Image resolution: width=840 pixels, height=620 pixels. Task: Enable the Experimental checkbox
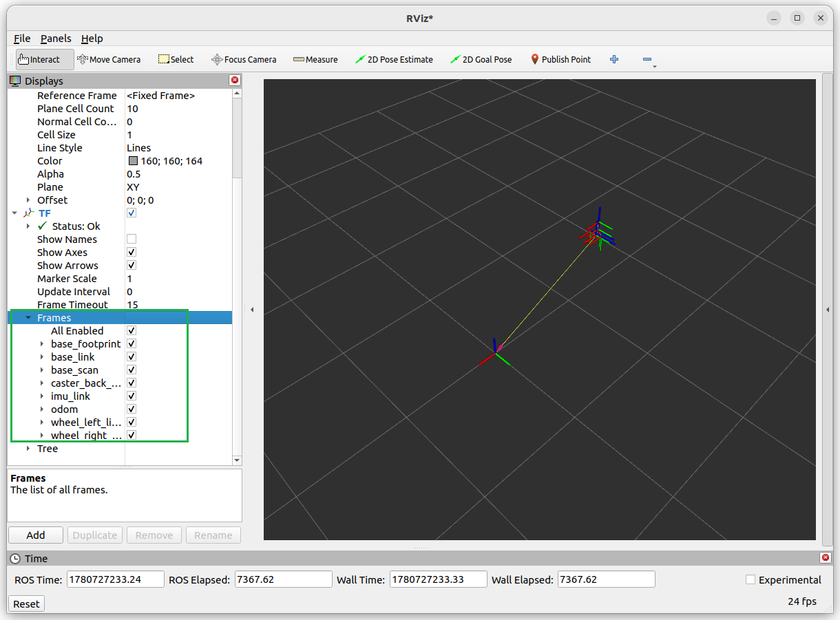[x=751, y=580]
